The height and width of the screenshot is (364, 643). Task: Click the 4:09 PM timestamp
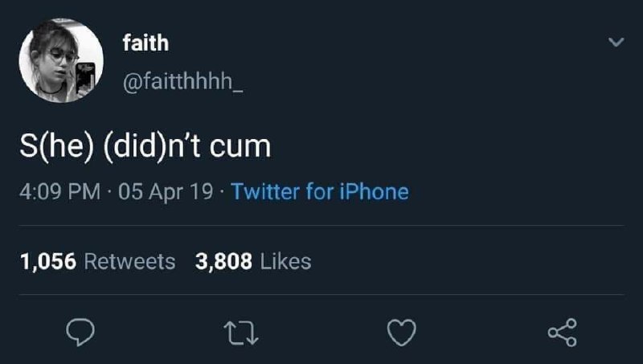59,192
